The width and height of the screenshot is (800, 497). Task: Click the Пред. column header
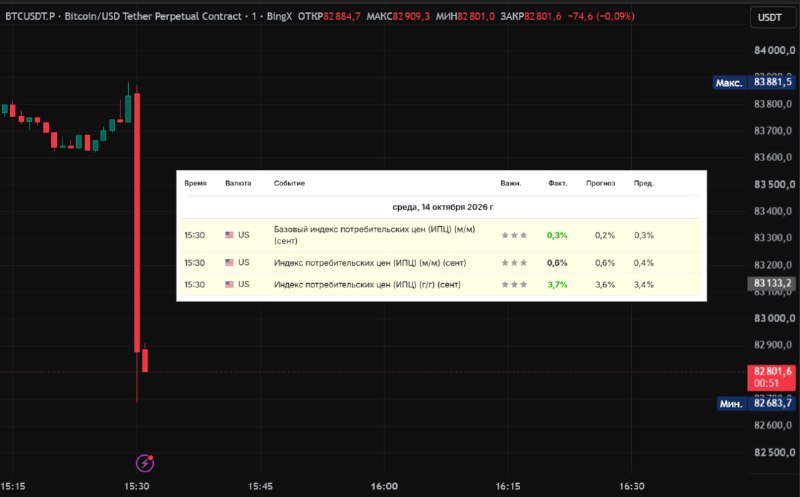644,183
